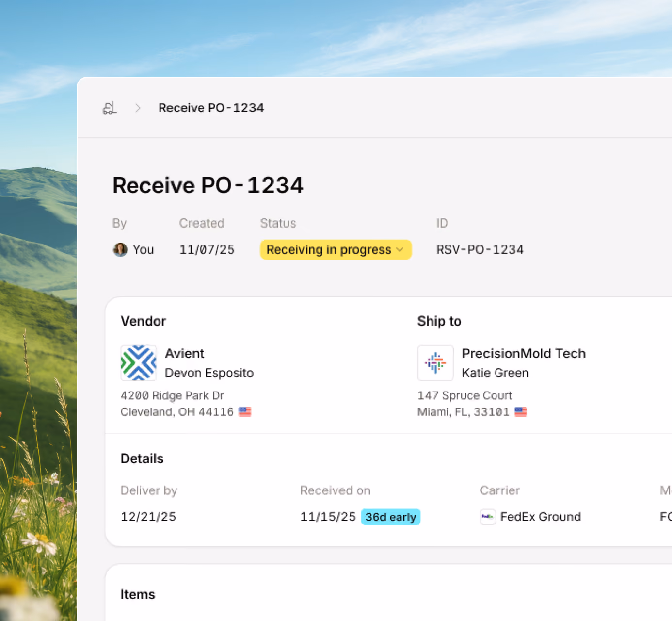The width and height of the screenshot is (672, 621).
Task: Select the Avient vendor name
Action: (x=185, y=353)
